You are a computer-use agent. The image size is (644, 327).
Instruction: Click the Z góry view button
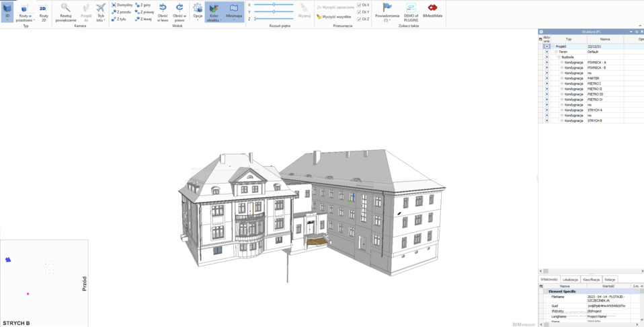click(143, 5)
